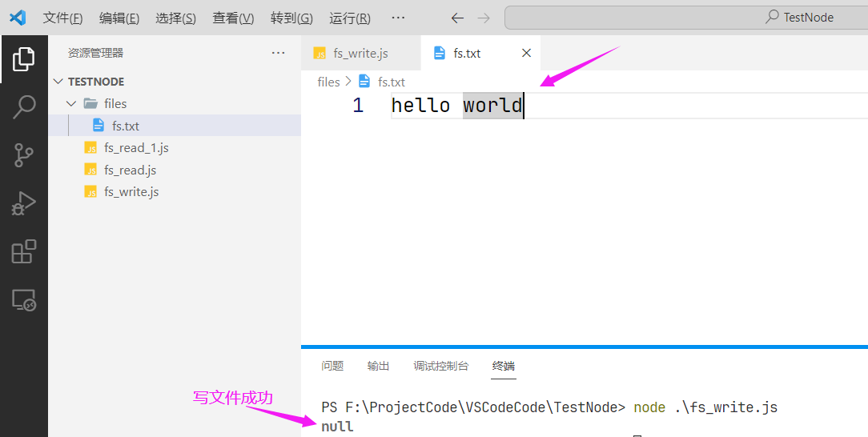Open fs_read_1.js from explorer

click(175, 148)
